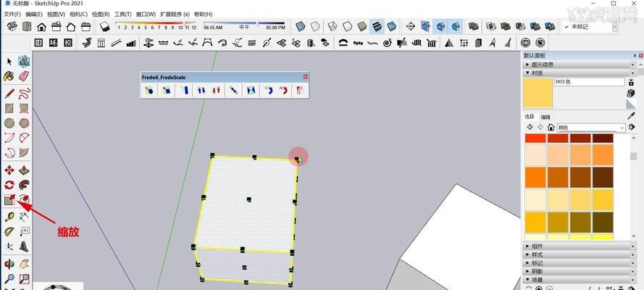
Task: Close the Fredo6_FredoScale toolbar
Action: (305, 77)
